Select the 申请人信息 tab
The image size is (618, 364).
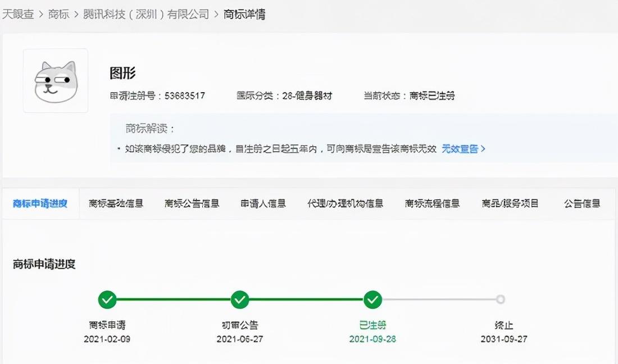coord(263,203)
